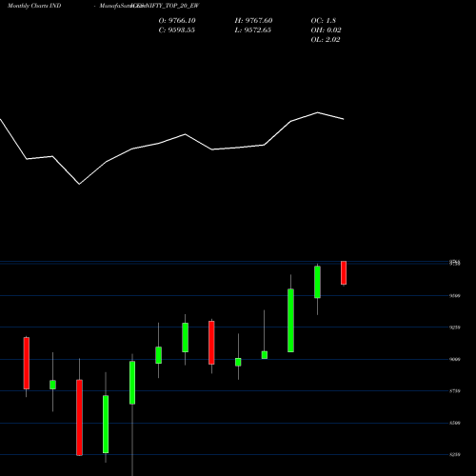
Task: Click the OL: 2.02 reading
Action: tap(326, 40)
